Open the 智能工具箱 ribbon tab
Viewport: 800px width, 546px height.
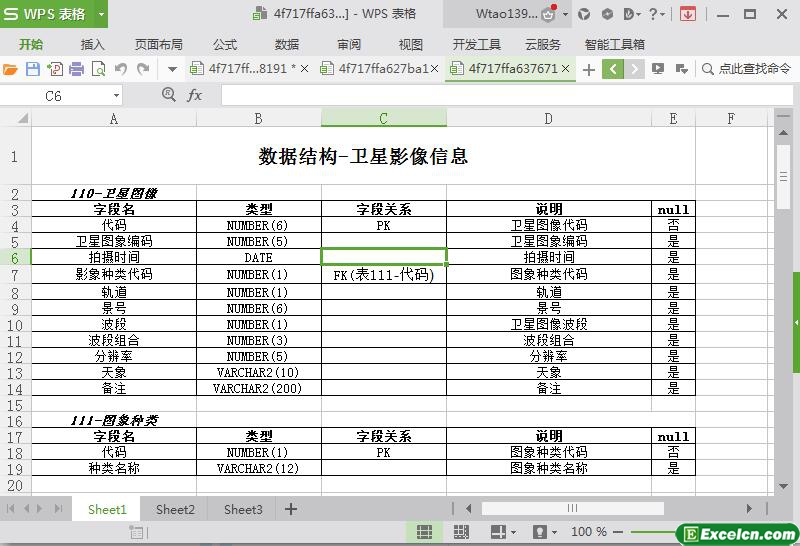(615, 44)
